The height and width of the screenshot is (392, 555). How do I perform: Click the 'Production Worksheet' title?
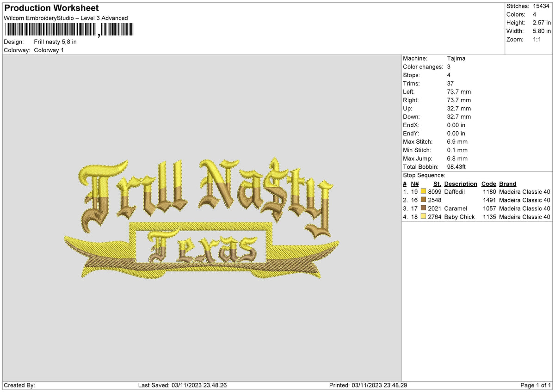coord(51,8)
